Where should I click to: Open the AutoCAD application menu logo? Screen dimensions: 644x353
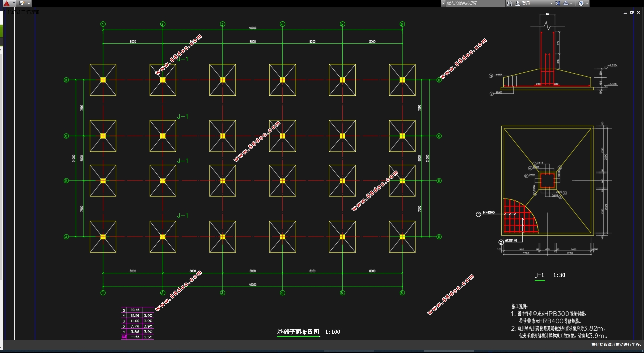6,3
